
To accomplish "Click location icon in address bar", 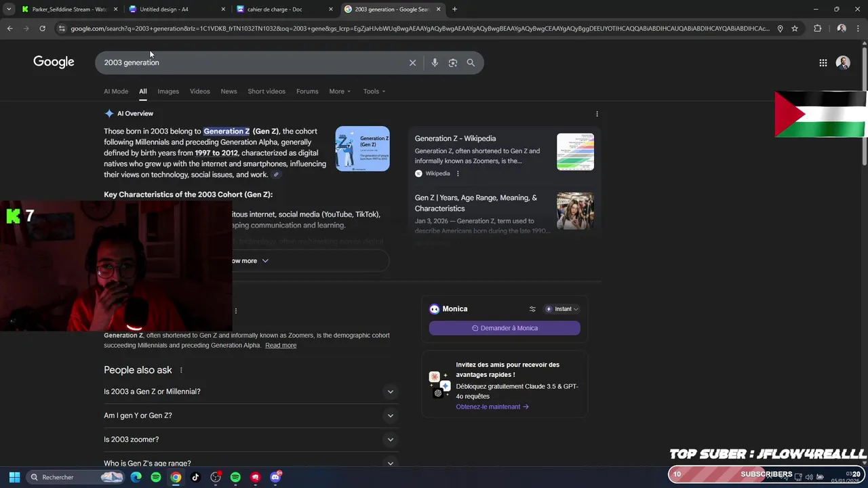I will coord(780,28).
